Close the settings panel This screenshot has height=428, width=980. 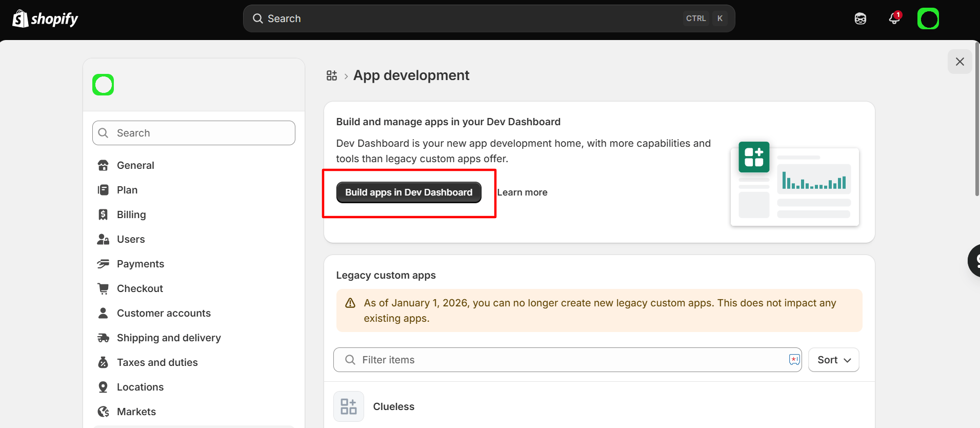tap(960, 62)
